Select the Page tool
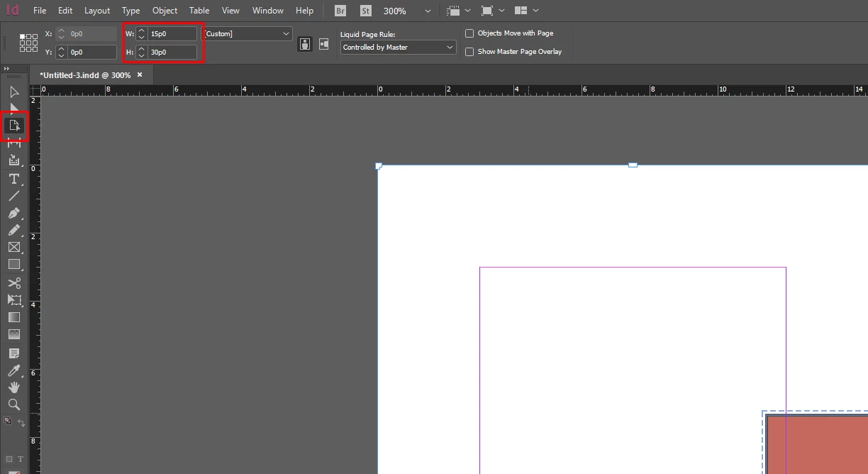 coord(14,126)
